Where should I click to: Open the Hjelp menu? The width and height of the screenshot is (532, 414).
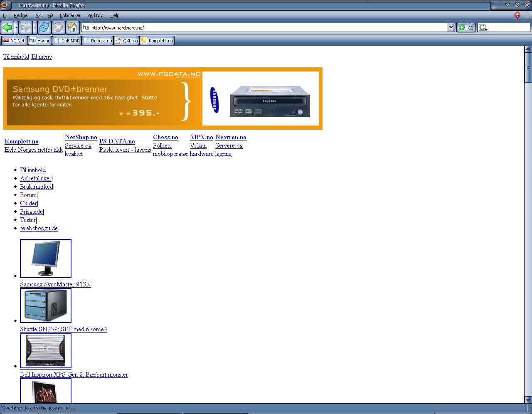click(x=114, y=15)
